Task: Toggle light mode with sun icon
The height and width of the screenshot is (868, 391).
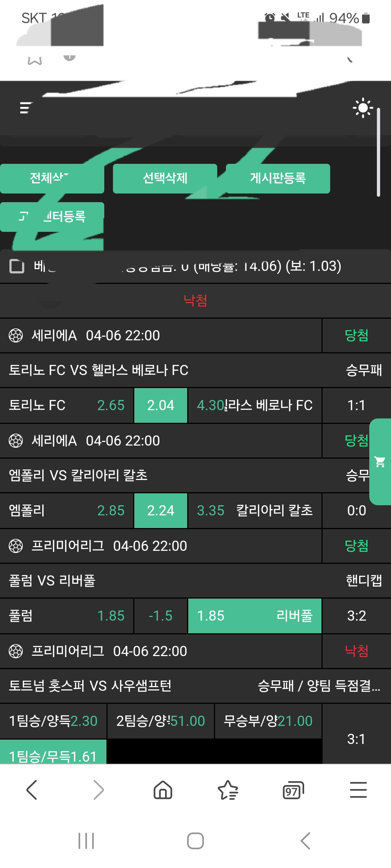Action: click(363, 108)
